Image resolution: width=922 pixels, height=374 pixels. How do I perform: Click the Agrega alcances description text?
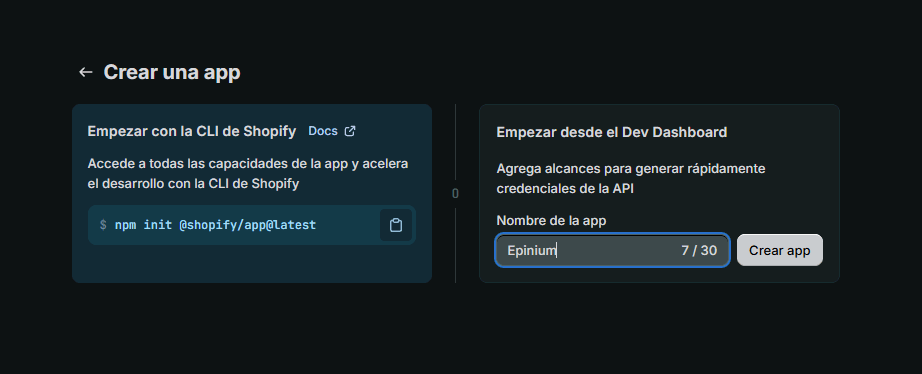631,179
